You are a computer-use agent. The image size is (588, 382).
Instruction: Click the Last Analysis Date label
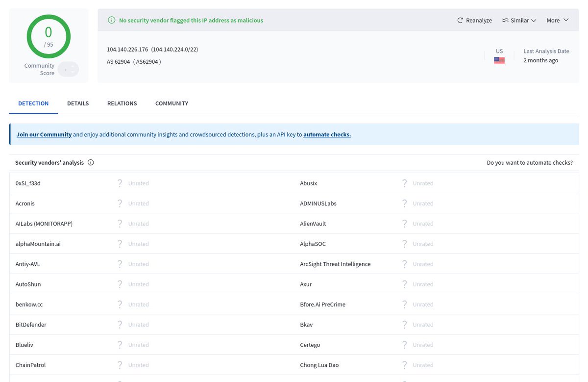coord(546,51)
